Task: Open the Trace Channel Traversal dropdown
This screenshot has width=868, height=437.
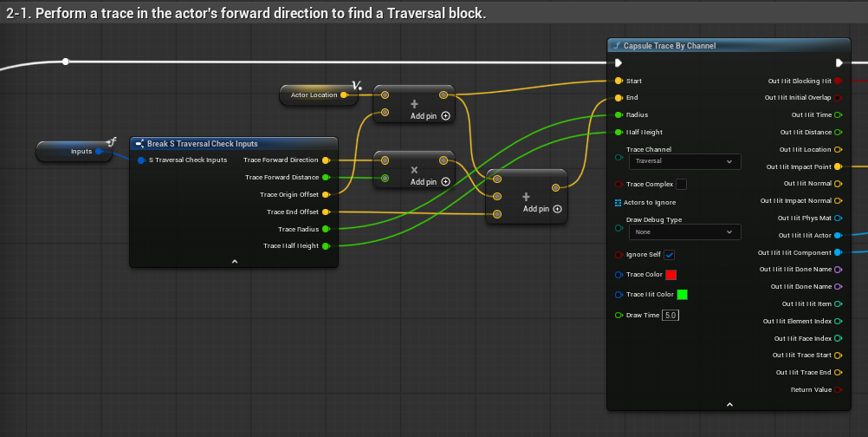Action: (x=684, y=161)
